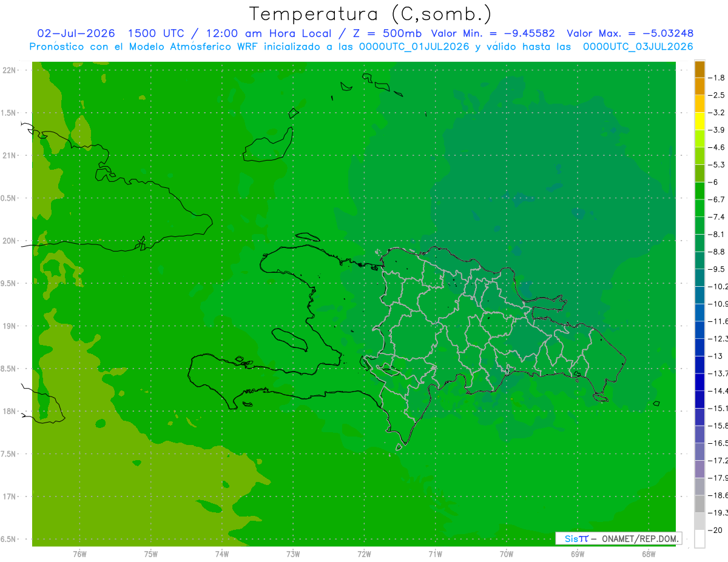Viewport: 728px width, 562px height.
Task: Click the '-20' color scale value
Action: [716, 530]
